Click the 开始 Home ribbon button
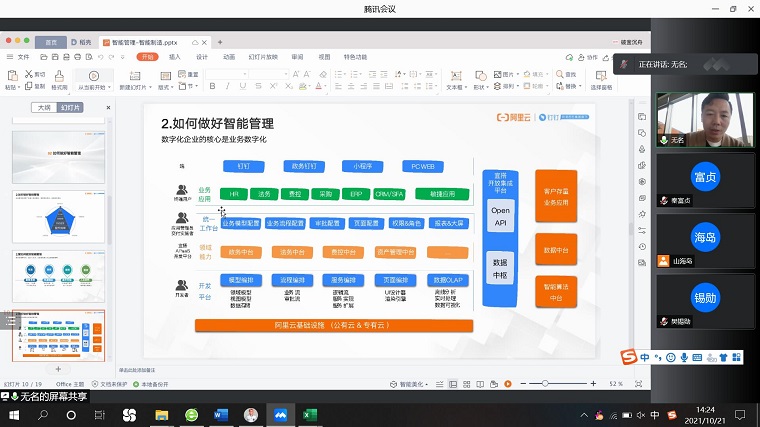This screenshot has width=760, height=427. [x=147, y=57]
